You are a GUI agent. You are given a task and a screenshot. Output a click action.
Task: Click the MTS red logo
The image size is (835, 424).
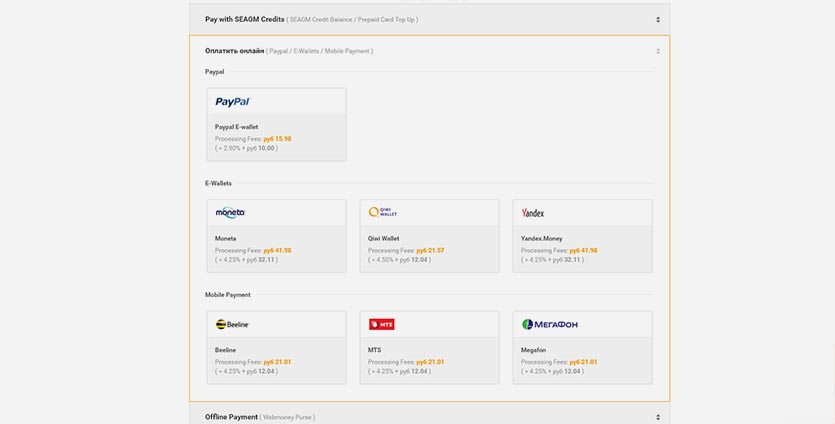382,324
